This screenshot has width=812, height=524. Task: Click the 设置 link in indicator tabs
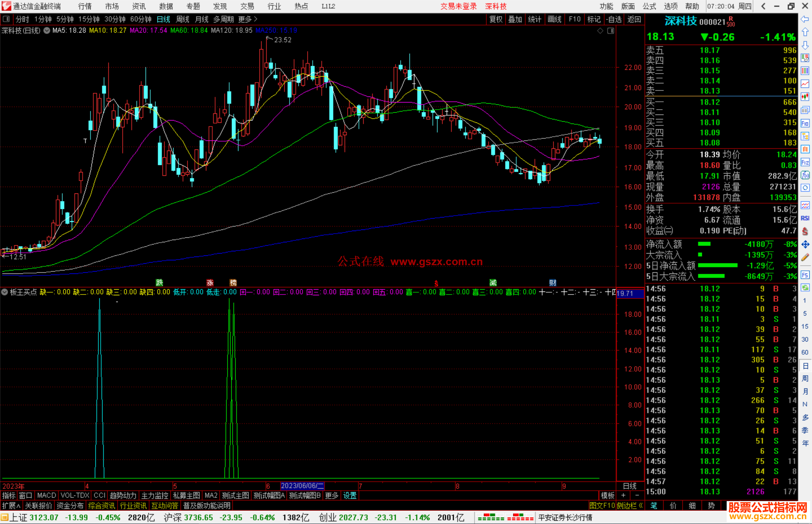[x=350, y=495]
